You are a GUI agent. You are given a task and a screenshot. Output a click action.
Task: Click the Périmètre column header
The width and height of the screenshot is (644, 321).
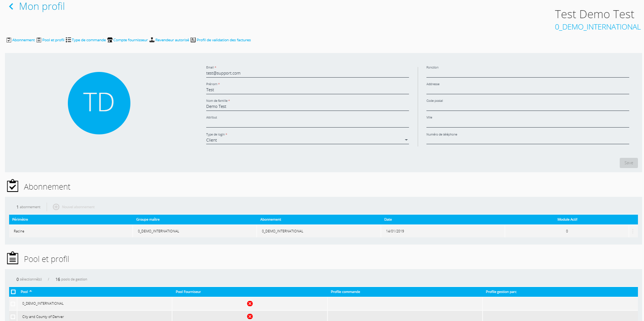pyautogui.click(x=20, y=220)
